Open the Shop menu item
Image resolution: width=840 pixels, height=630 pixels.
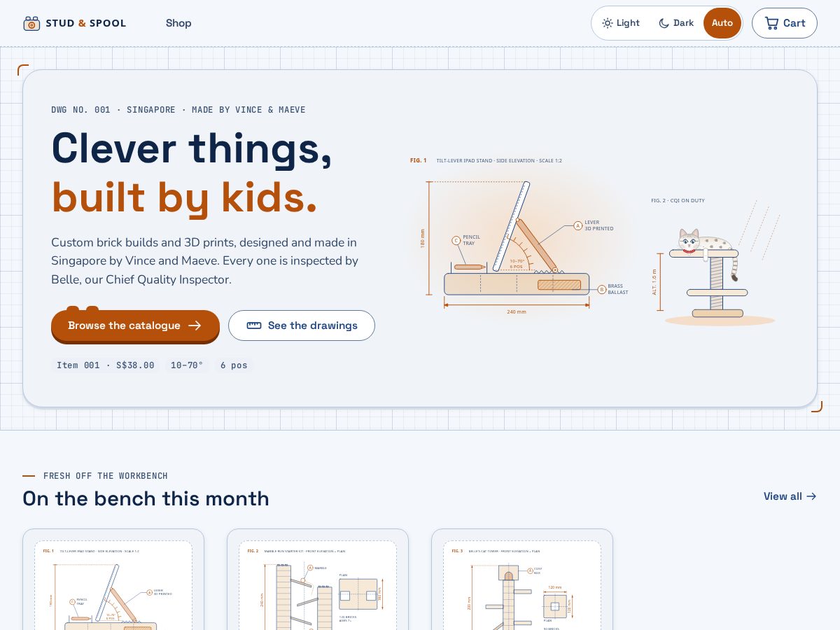point(178,23)
